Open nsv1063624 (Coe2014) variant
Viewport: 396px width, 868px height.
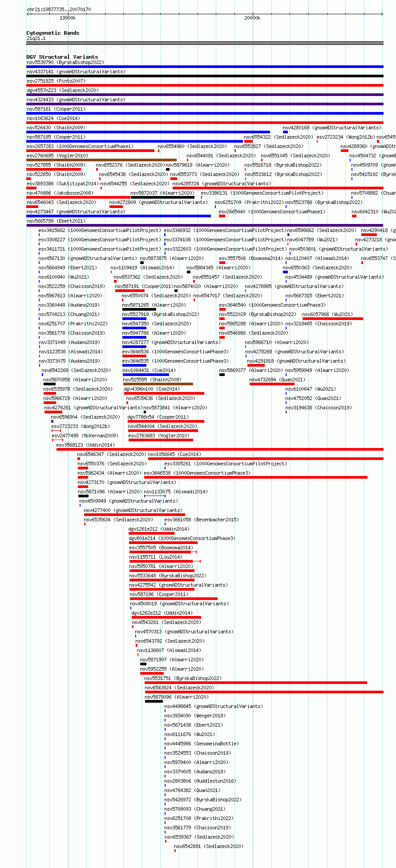[x=53, y=118]
